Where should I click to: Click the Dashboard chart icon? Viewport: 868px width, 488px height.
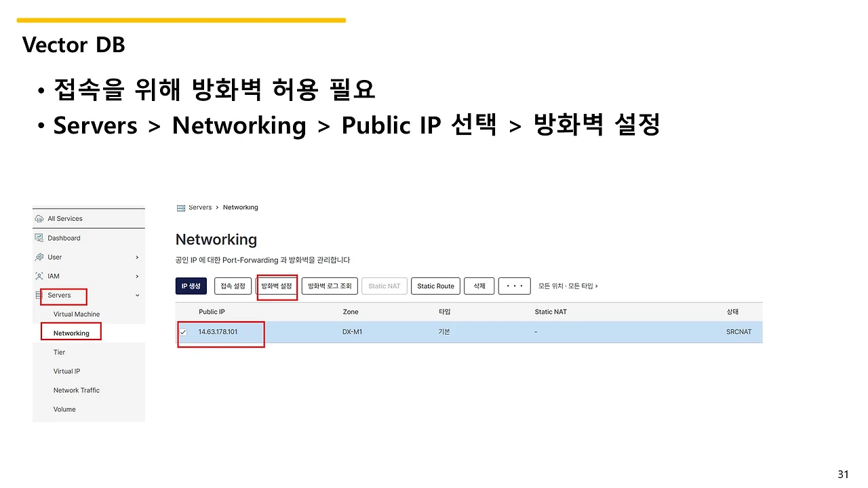pyautogui.click(x=39, y=238)
